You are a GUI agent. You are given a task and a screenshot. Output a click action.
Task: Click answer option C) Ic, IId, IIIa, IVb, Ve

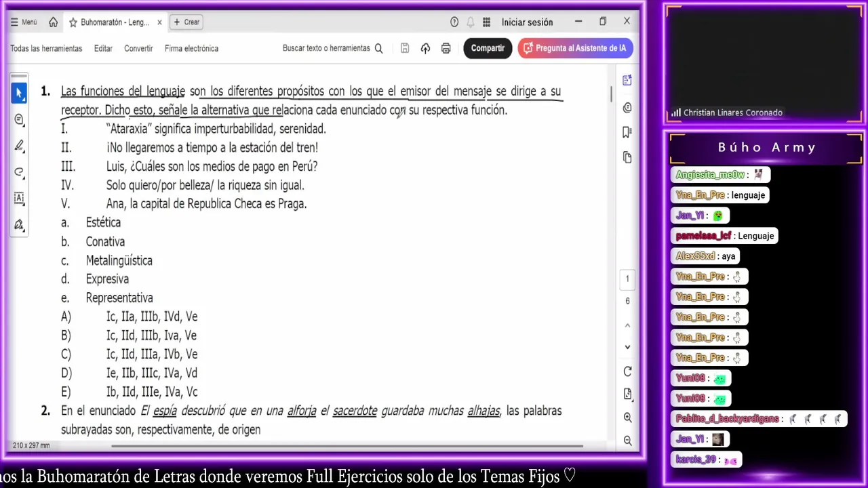tap(129, 354)
